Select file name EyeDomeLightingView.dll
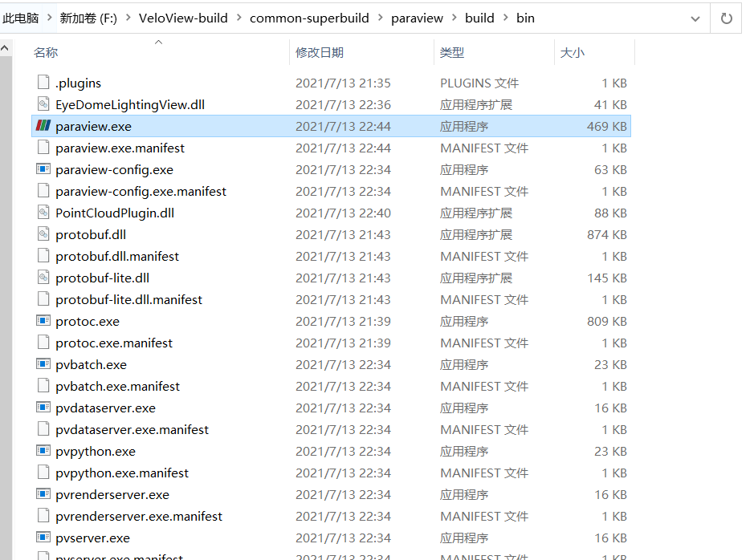 [130, 104]
